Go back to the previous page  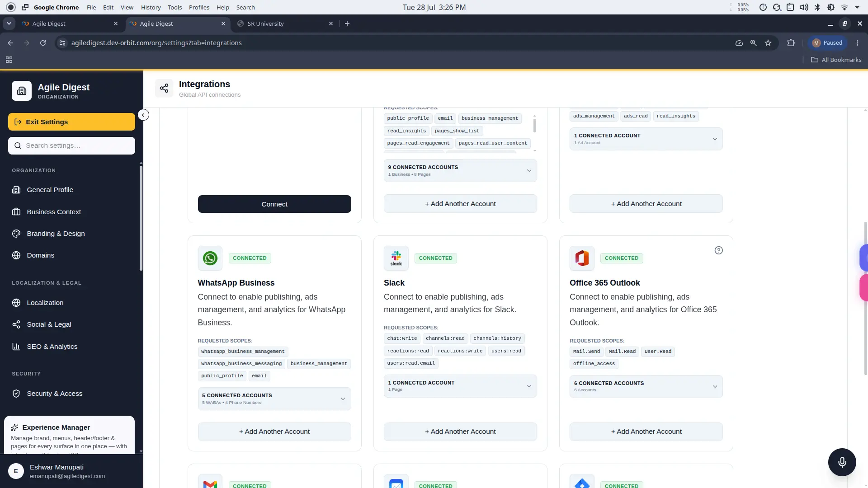(10, 43)
